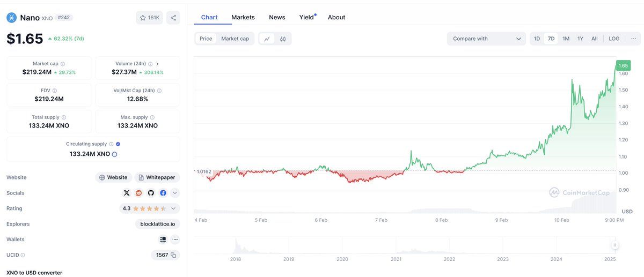Open the News tab
644x277 pixels.
pos(277,17)
